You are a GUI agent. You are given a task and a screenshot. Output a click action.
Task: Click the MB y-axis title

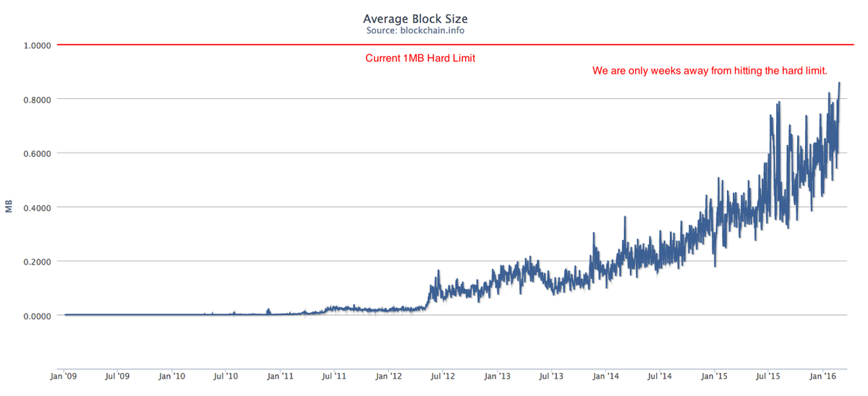[9, 207]
